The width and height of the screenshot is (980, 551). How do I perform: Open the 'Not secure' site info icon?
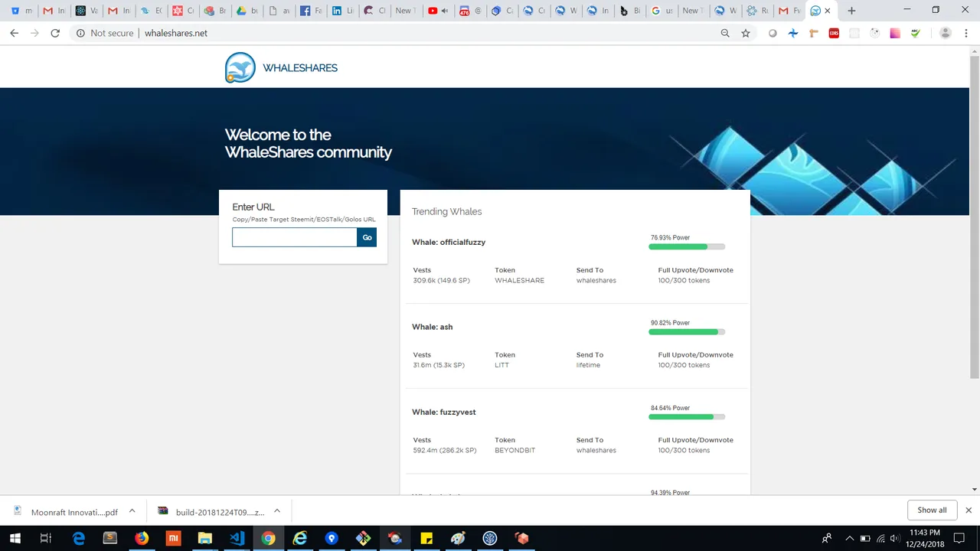pyautogui.click(x=80, y=33)
